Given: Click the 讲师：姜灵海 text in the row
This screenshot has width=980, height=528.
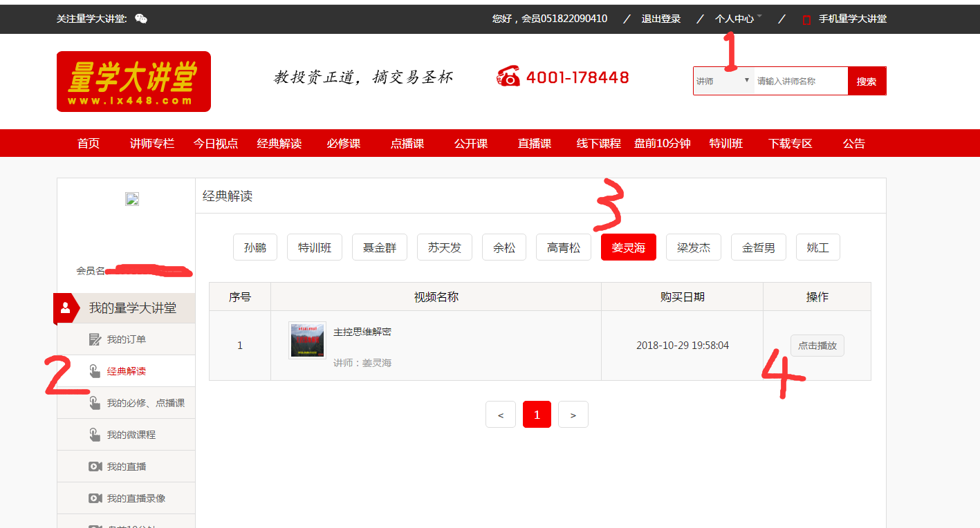Looking at the screenshot, I should coord(362,363).
